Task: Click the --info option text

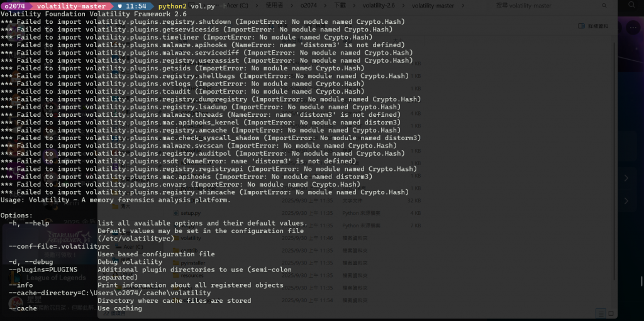Action: click(21, 285)
